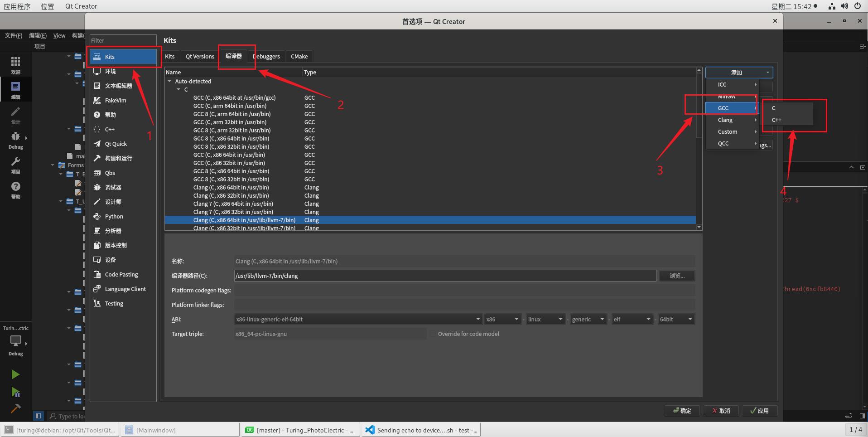Open the Qbs settings category
This screenshot has width=868, height=437.
tap(123, 173)
